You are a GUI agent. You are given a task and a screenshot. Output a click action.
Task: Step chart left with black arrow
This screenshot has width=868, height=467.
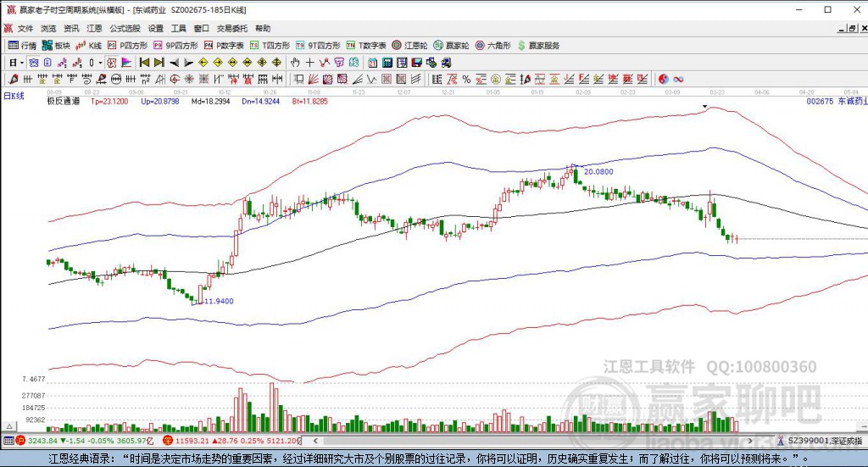click(174, 63)
